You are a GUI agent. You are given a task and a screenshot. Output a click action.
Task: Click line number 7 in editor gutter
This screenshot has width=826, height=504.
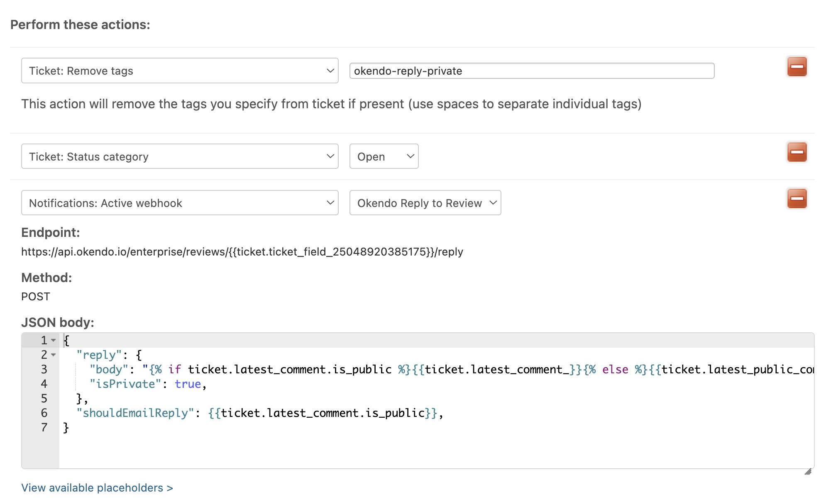pos(44,427)
